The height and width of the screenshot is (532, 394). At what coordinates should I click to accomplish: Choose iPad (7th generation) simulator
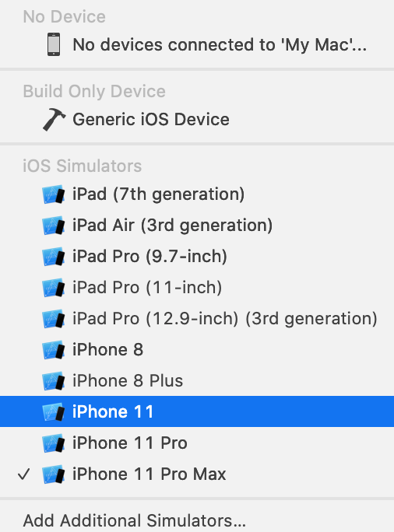click(197, 194)
